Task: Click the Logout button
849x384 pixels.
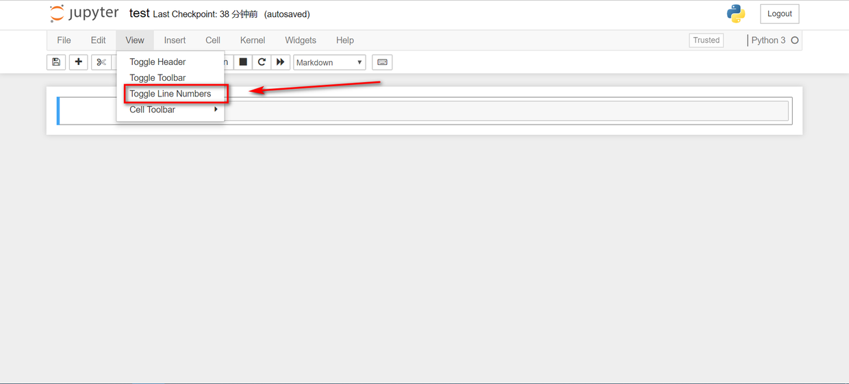Action: pyautogui.click(x=780, y=14)
